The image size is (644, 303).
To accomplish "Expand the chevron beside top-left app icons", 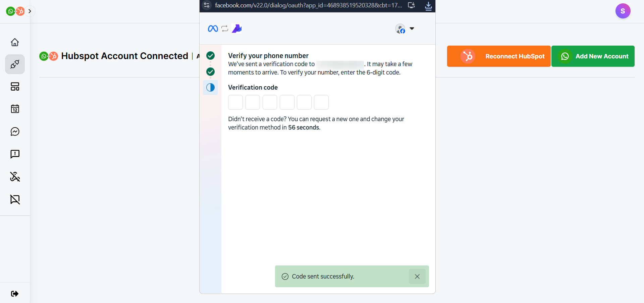I will point(30,11).
